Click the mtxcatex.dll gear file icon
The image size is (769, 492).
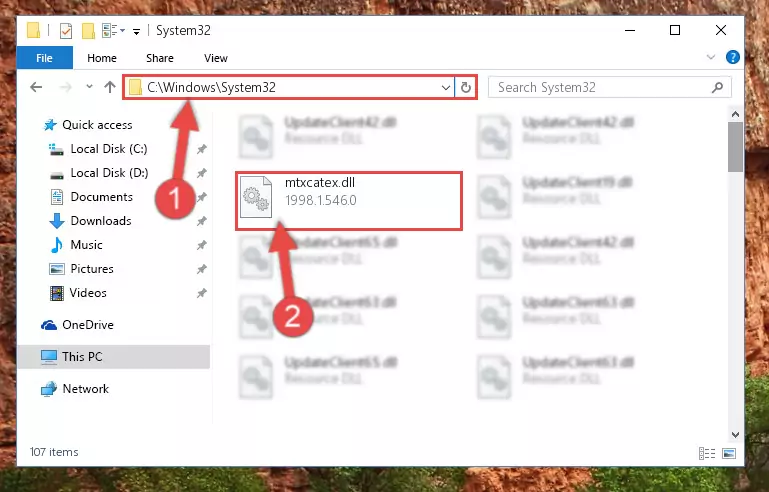coord(256,197)
